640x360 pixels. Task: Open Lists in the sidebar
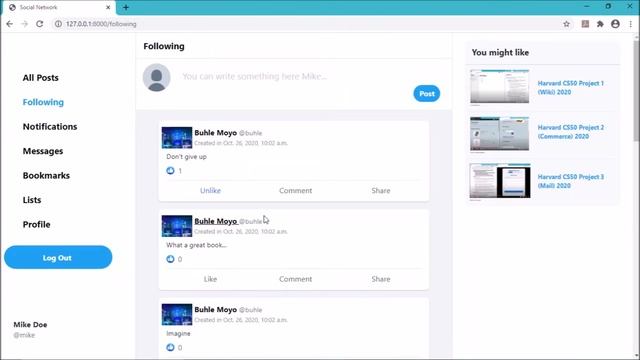click(x=32, y=200)
